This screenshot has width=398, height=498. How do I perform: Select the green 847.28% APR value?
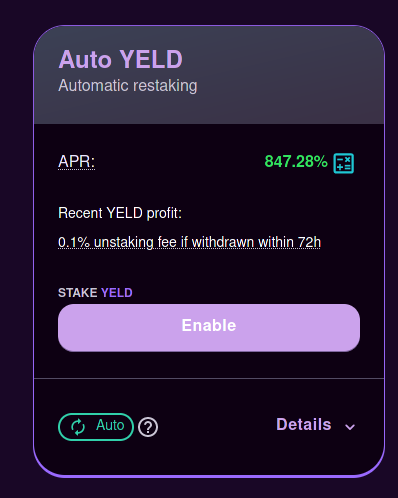click(296, 162)
